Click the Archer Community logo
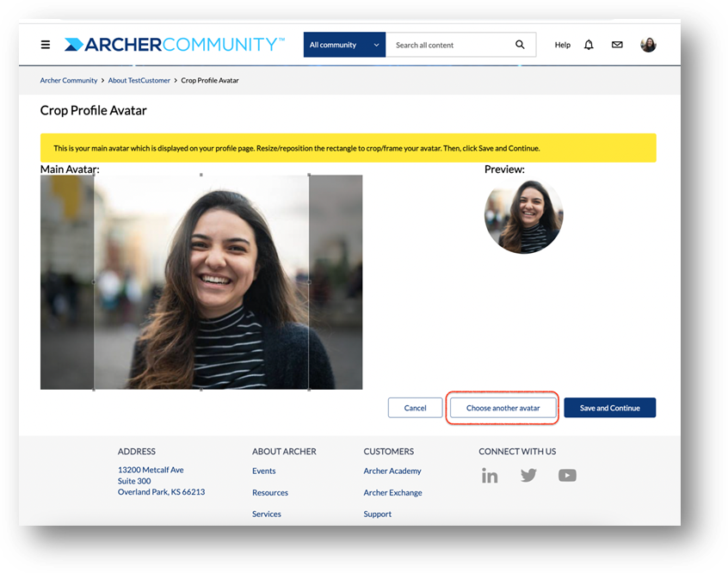Image resolution: width=728 pixels, height=573 pixels. [x=175, y=45]
